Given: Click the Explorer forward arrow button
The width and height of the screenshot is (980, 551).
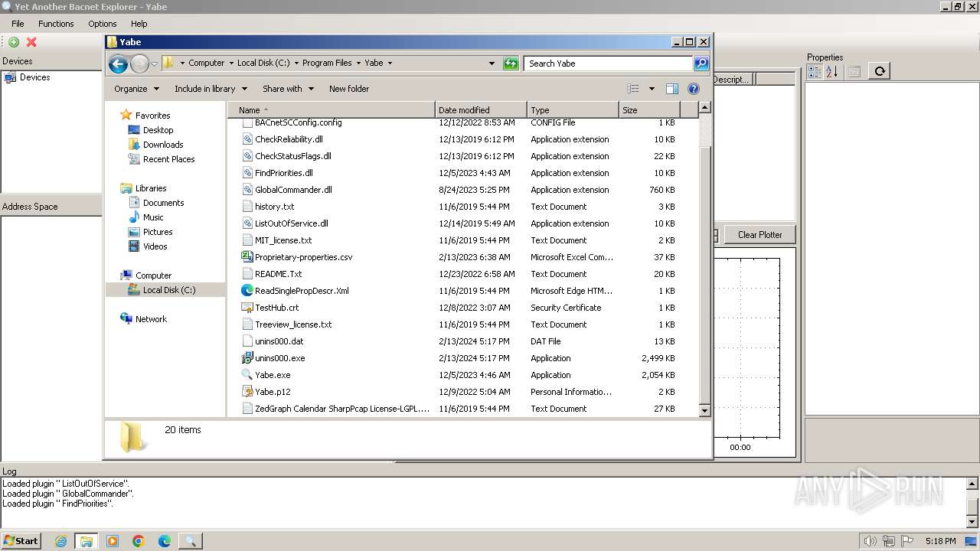Looking at the screenshot, I should tap(139, 64).
